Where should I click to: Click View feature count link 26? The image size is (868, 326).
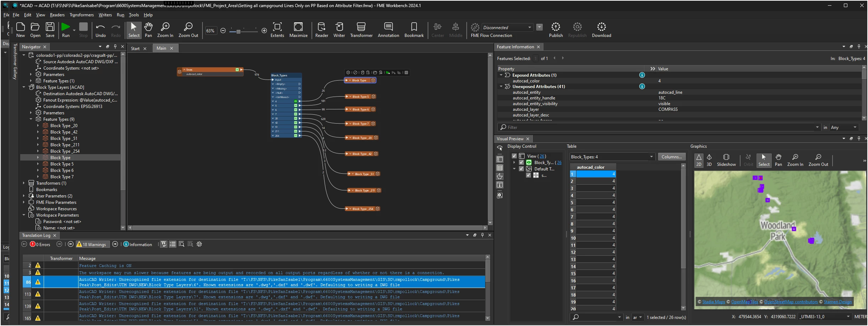(542, 156)
